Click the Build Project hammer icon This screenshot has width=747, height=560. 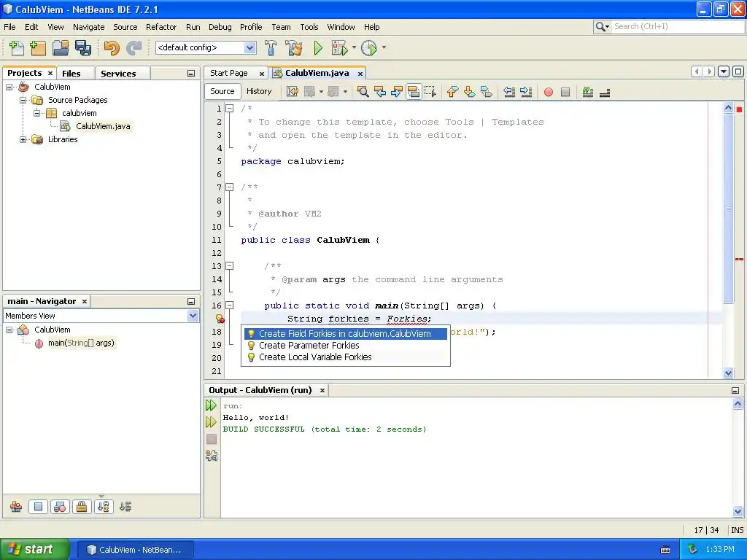pos(271,47)
